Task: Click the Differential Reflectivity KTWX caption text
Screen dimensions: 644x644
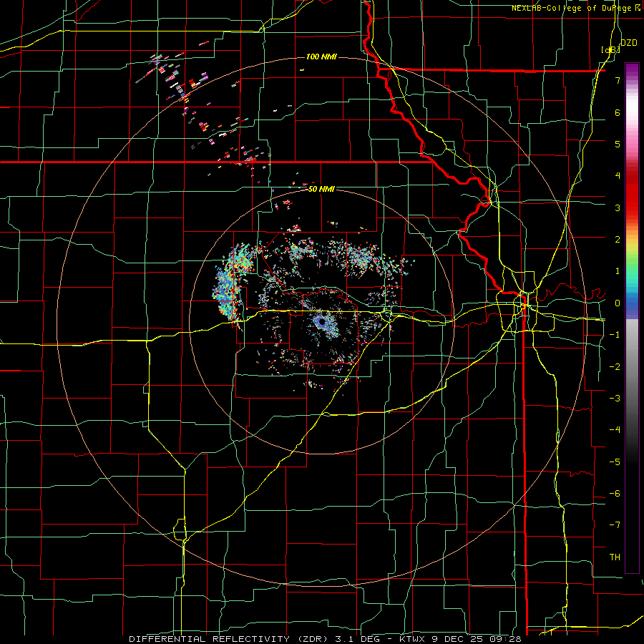Action: click(326, 639)
